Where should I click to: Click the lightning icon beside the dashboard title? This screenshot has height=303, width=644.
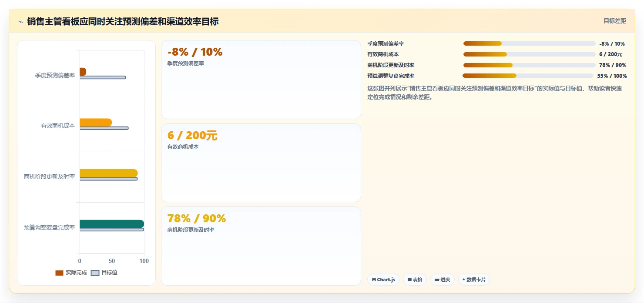20,22
